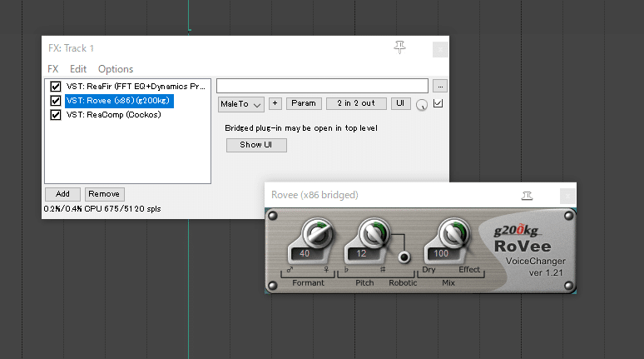Pin the Rovee bridged plug-in window
The height and width of the screenshot is (359, 644).
527,196
